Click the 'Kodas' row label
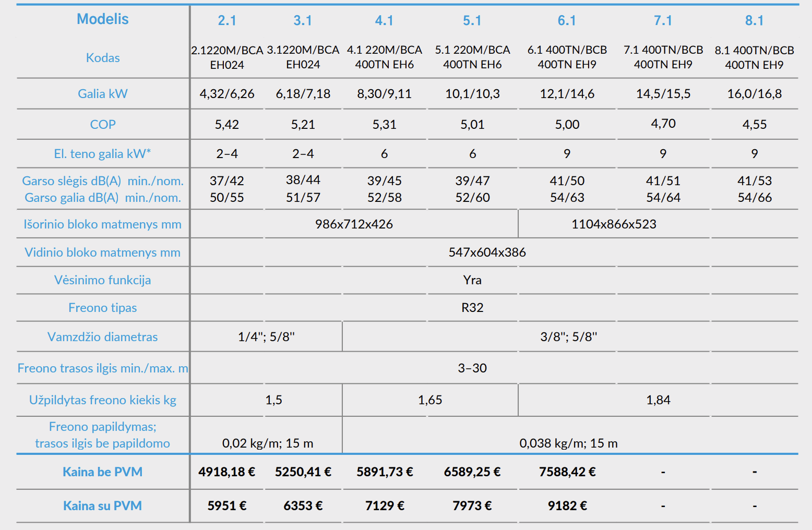This screenshot has height=530, width=812. (103, 58)
